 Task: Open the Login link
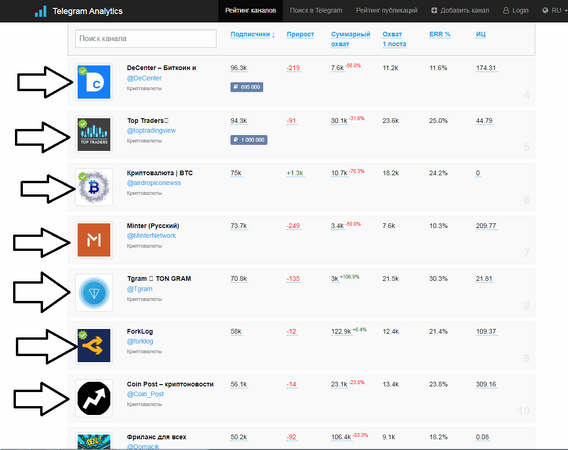(516, 11)
